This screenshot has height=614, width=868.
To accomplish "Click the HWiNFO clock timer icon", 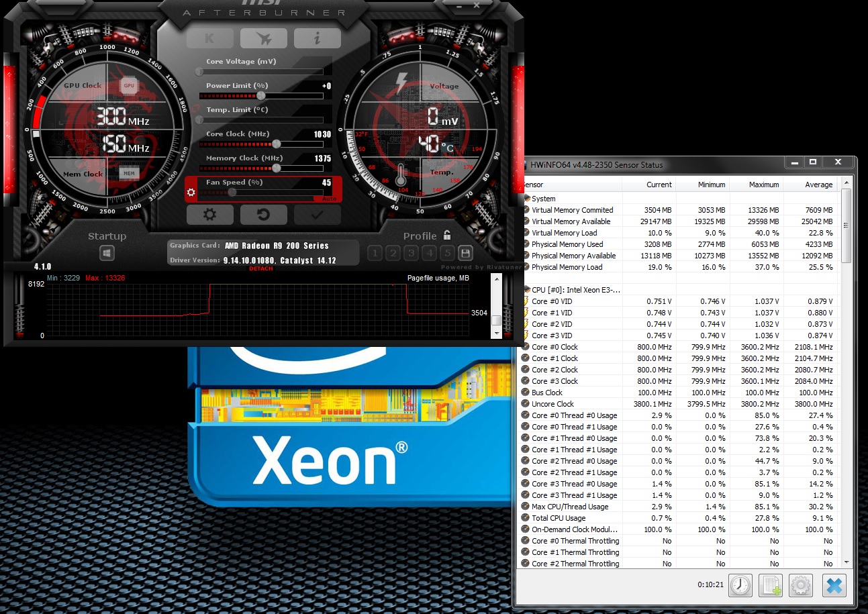I will pos(740,585).
